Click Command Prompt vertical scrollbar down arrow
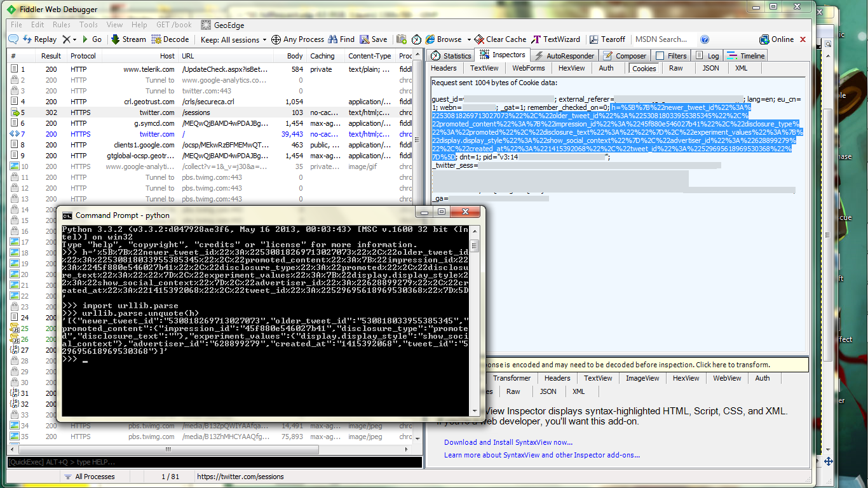 (x=474, y=411)
